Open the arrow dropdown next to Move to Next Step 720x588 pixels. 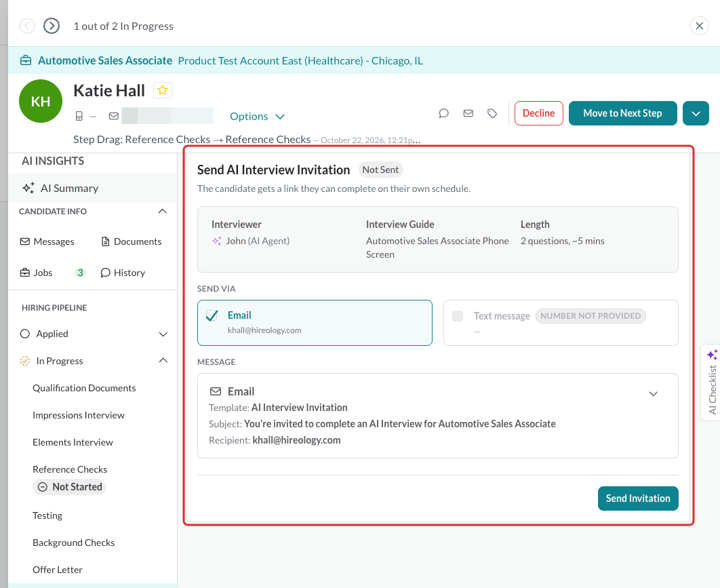(x=696, y=113)
